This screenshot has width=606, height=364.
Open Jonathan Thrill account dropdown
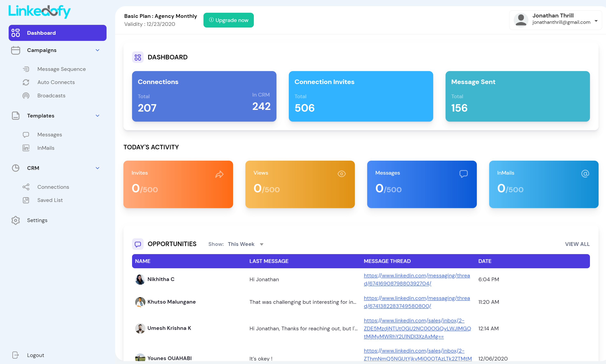pos(596,21)
